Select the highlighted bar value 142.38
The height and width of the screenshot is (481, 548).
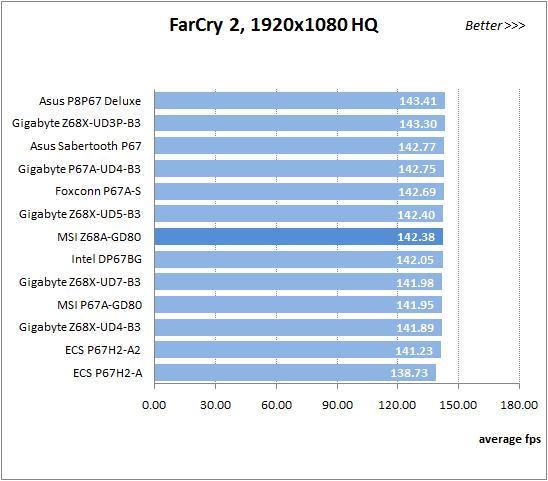pos(416,237)
